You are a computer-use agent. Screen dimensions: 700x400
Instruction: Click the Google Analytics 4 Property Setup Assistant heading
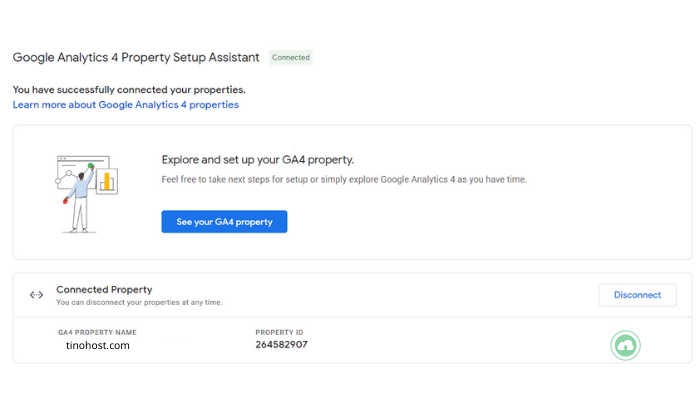(136, 58)
